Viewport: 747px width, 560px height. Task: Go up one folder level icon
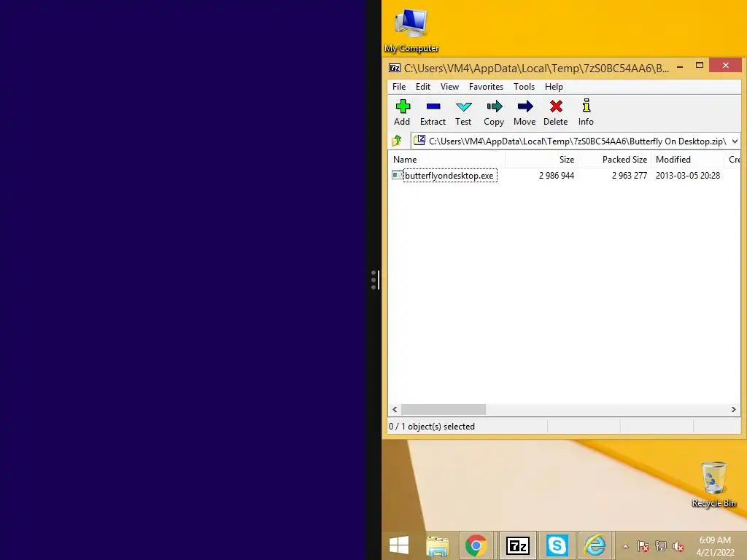(397, 141)
